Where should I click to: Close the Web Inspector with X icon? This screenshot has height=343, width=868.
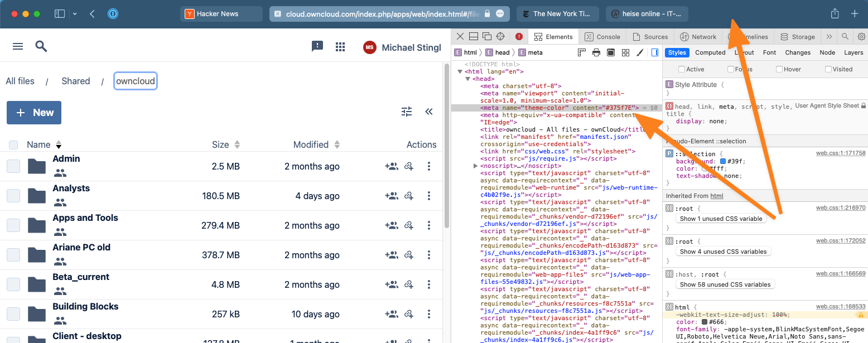point(460,37)
